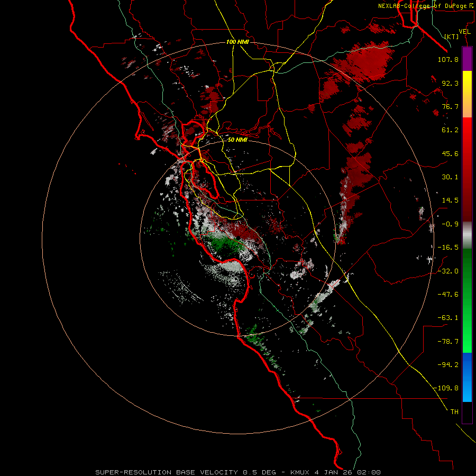
Task: Click the NEXLAB-College of DuPage watermark text
Action: pyautogui.click(x=426, y=6)
